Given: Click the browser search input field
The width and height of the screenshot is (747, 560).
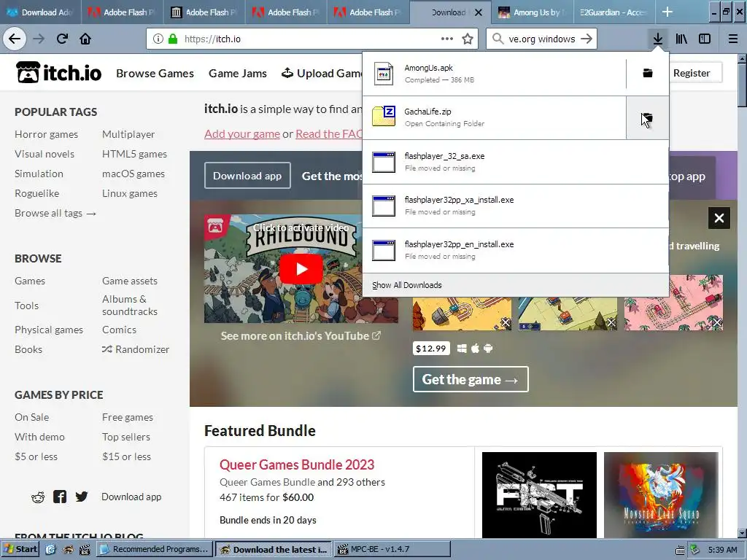Looking at the screenshot, I should 542,39.
